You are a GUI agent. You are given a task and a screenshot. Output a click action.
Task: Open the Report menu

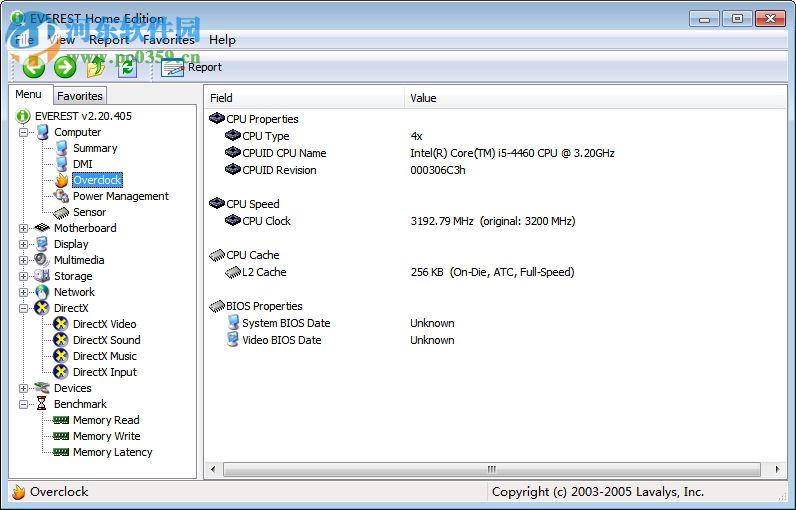(x=109, y=40)
